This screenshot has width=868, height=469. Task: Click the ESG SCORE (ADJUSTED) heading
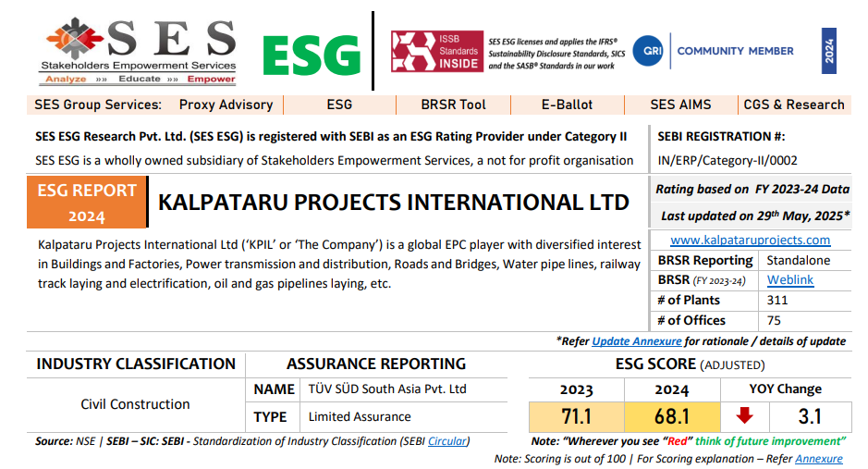tap(690, 364)
